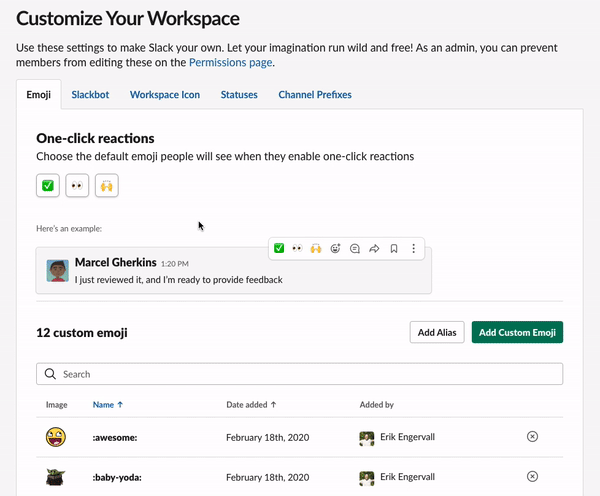Switch to the Slackbot tab
The height and width of the screenshot is (496, 600).
pyautogui.click(x=90, y=95)
